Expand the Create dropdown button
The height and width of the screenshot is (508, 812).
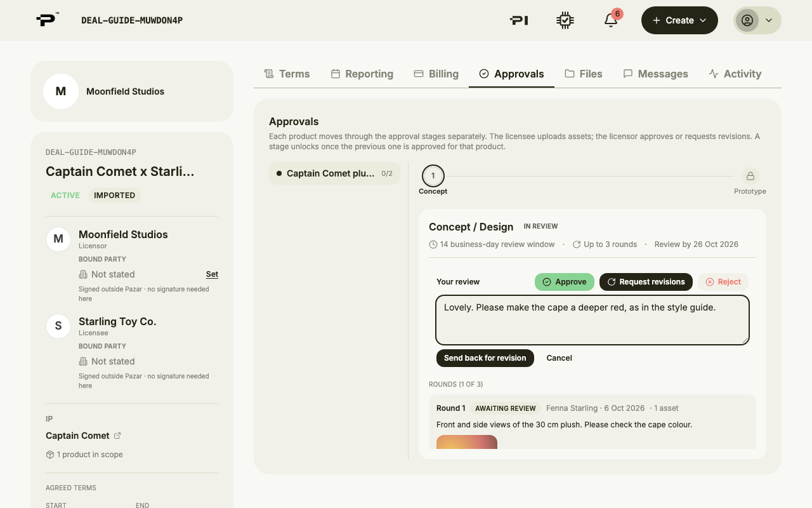679,20
